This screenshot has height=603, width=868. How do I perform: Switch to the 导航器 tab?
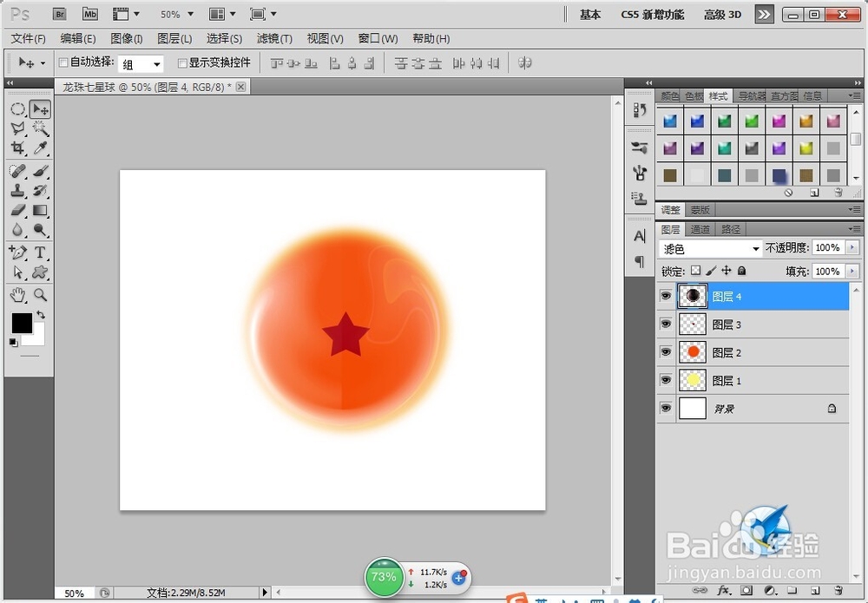(753, 96)
